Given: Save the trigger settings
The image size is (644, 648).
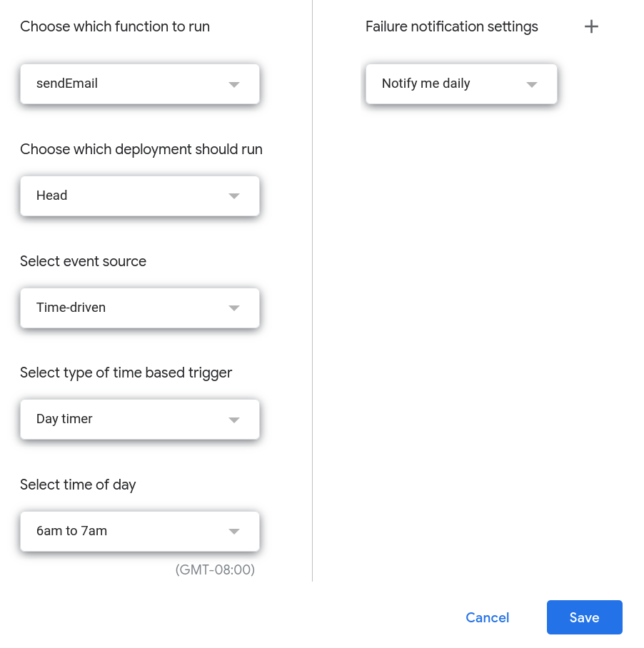Looking at the screenshot, I should coord(585,617).
